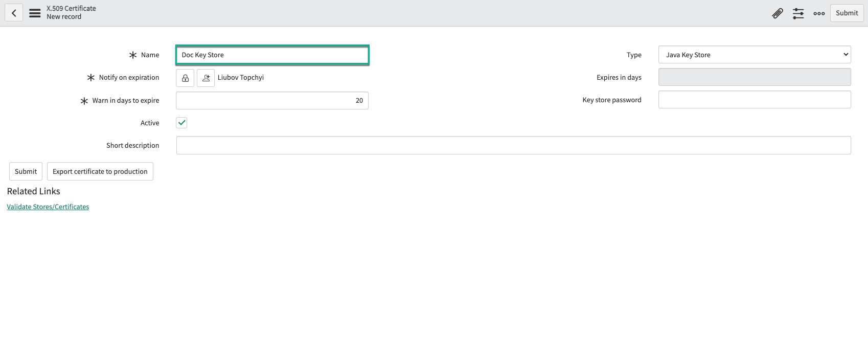Click the paperclip manage attachments icon
The height and width of the screenshot is (358, 868).
[777, 13]
